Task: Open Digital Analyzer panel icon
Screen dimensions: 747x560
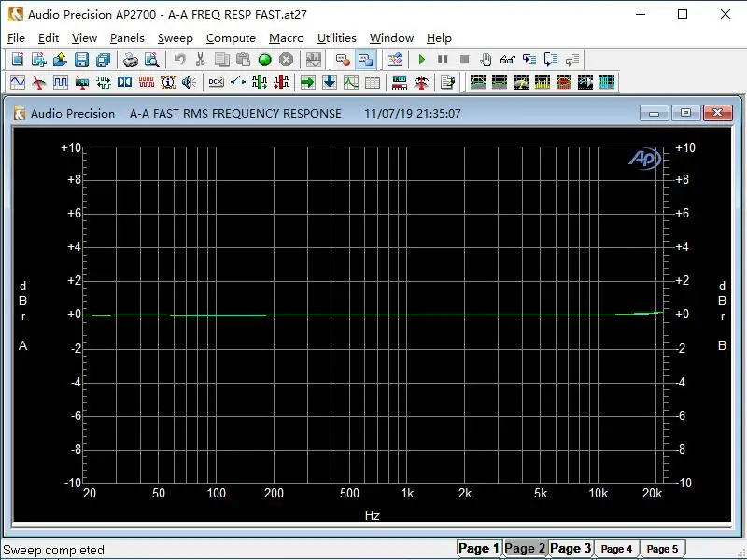Action: [x=82, y=82]
